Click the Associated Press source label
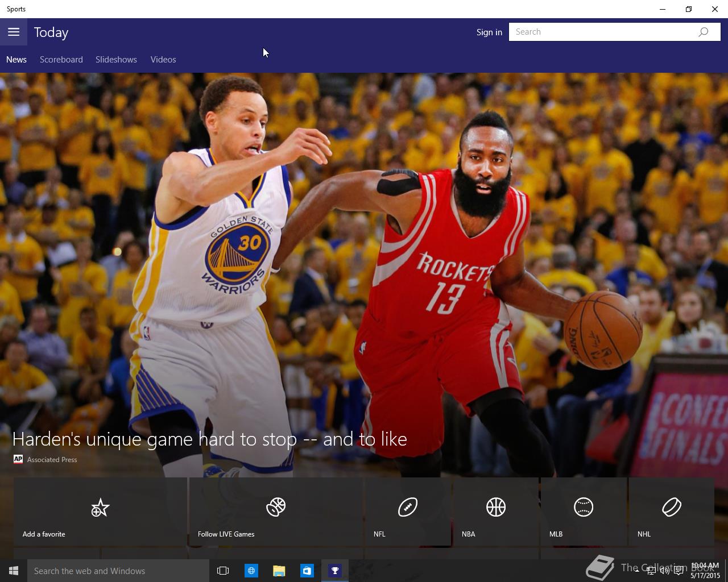 (x=52, y=459)
